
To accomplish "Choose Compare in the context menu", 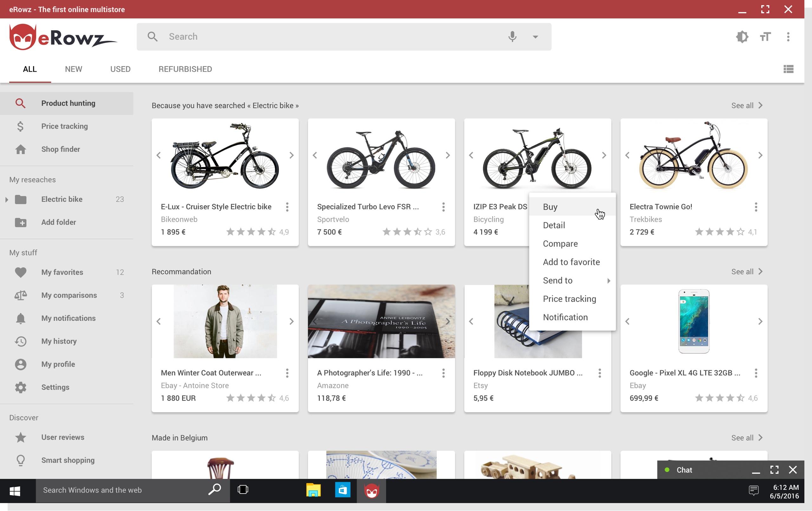I will (x=572, y=243).
